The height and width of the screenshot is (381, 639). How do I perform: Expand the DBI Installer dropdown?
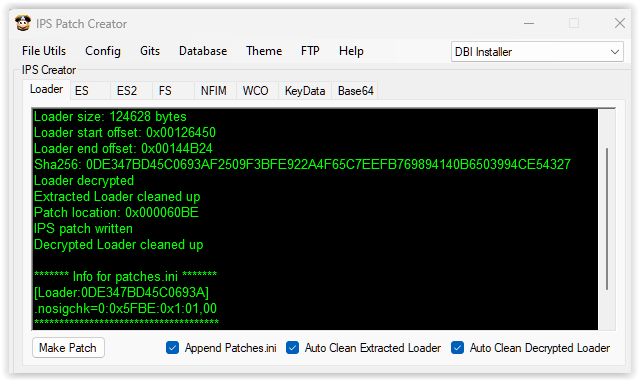(537, 52)
